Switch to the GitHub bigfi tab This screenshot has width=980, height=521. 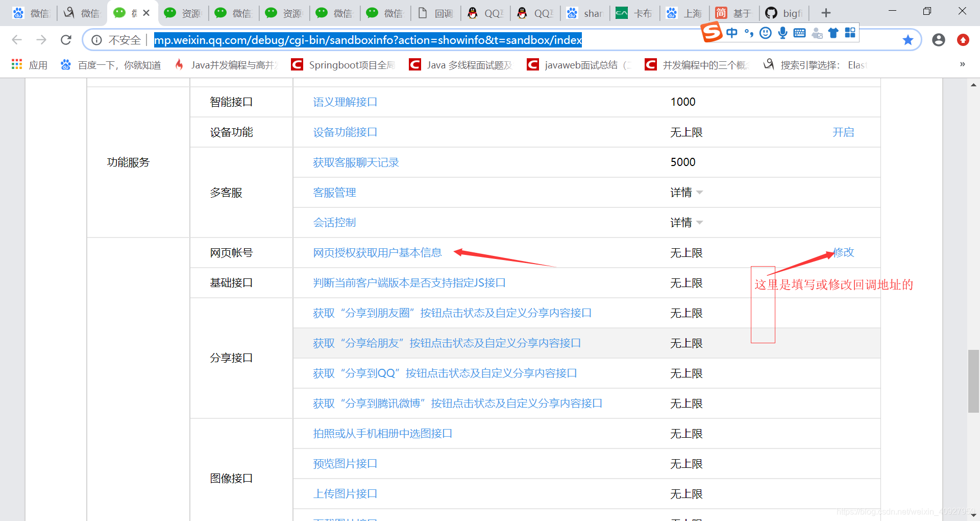pyautogui.click(x=784, y=13)
